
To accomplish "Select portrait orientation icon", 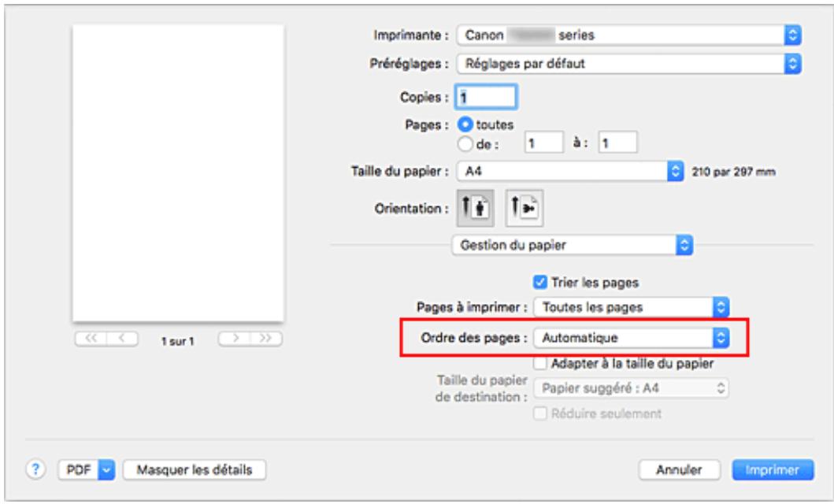I will coord(476,208).
